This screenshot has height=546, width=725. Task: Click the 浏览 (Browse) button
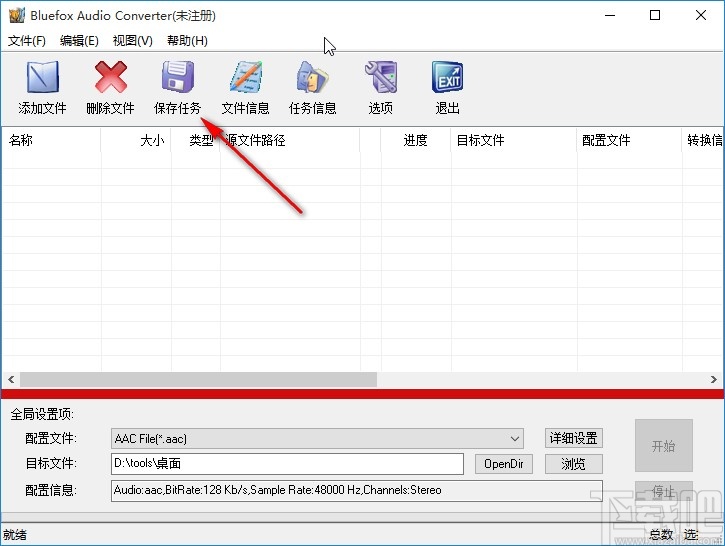click(x=573, y=464)
